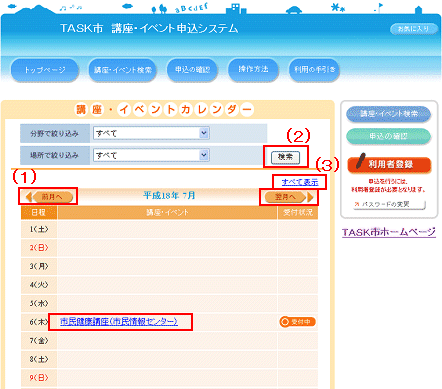Open the 操作方法 navigation tab

253,70
